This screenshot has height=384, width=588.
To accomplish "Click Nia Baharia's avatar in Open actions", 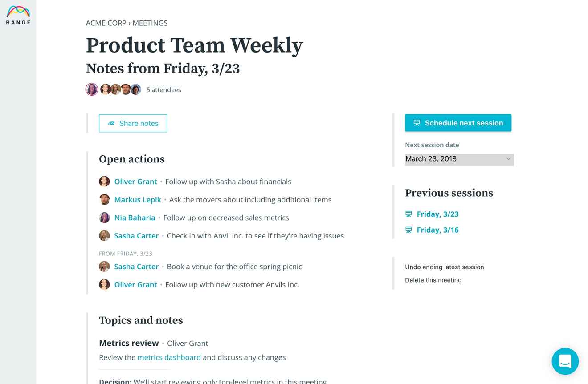I will coord(104,218).
